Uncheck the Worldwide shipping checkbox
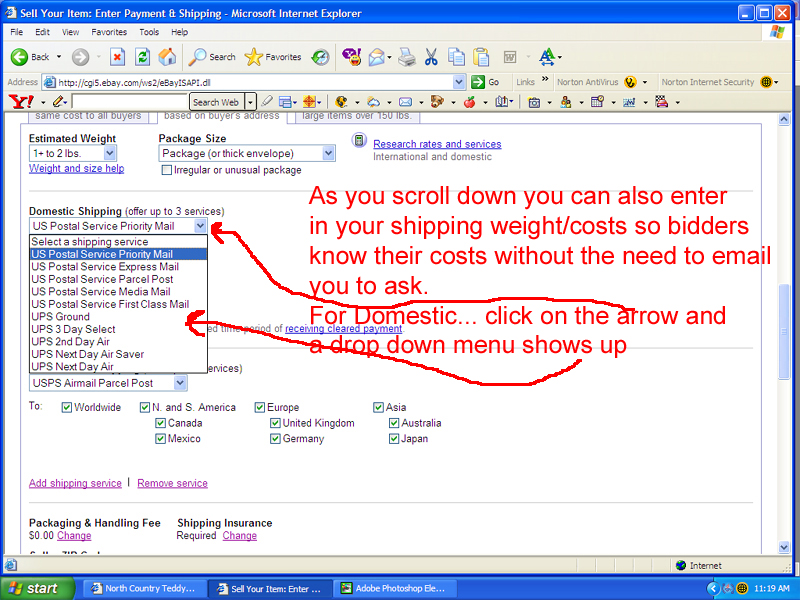 coord(67,407)
